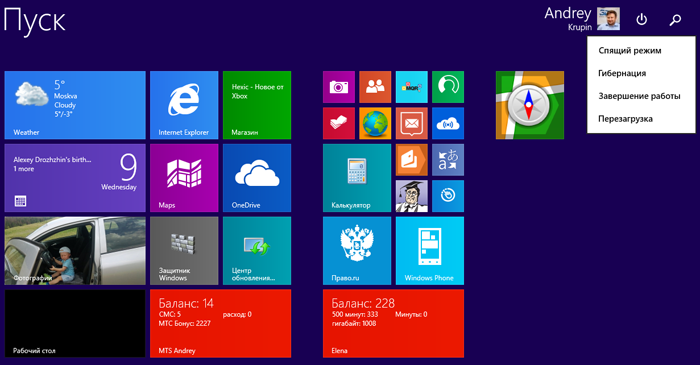The height and width of the screenshot is (365, 700).
Task: Click the power button icon
Action: pyautogui.click(x=642, y=19)
